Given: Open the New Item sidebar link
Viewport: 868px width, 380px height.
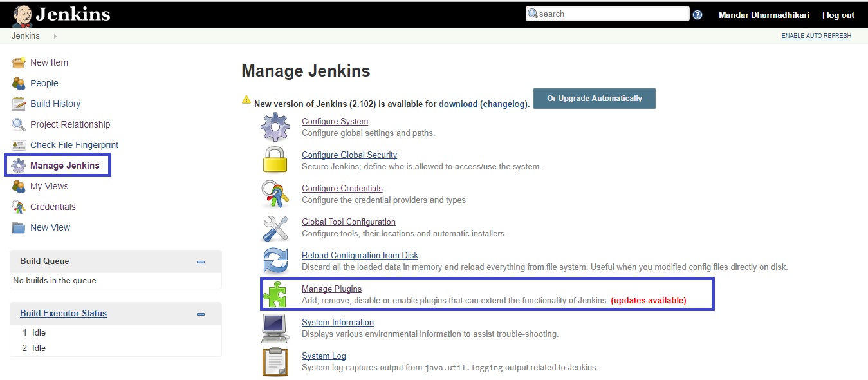Looking at the screenshot, I should click(x=49, y=62).
